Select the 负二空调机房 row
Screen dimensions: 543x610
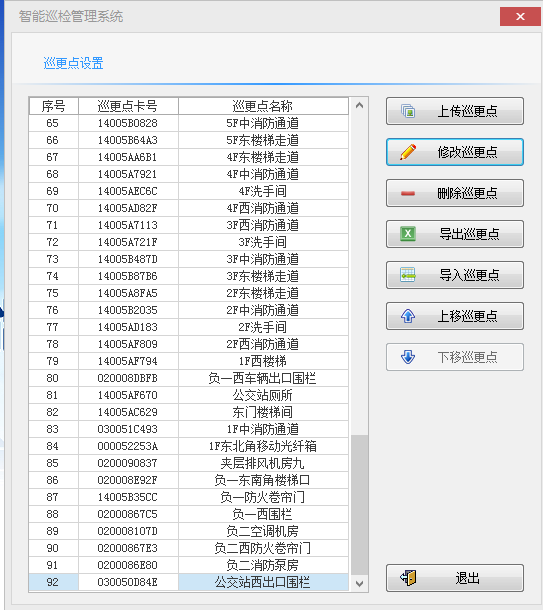pos(189,531)
